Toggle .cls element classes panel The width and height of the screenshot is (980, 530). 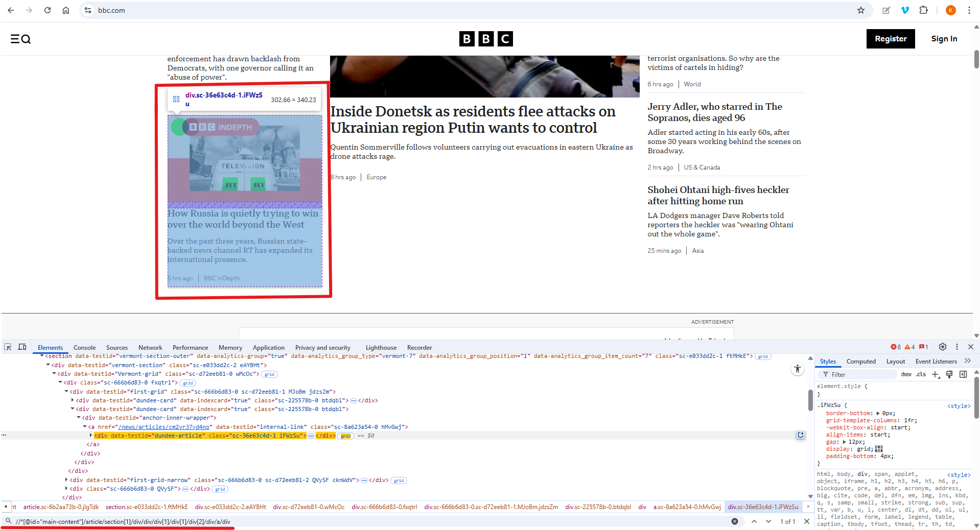tap(921, 374)
